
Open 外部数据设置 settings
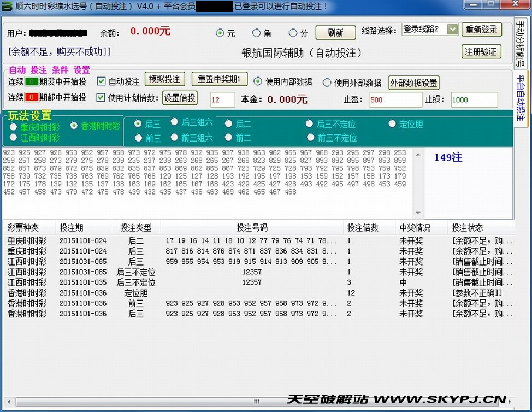(x=413, y=83)
